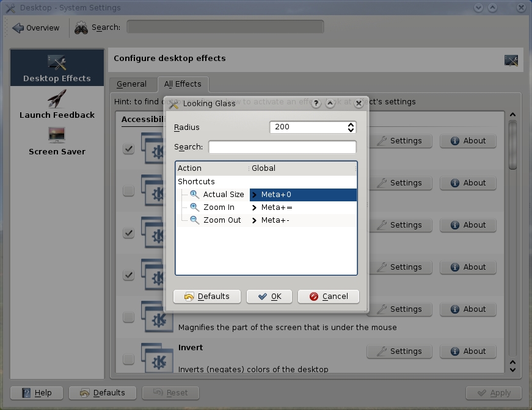Image resolution: width=532 pixels, height=410 pixels.
Task: Uncheck the first accessibility effect checkbox
Action: pyautogui.click(x=128, y=149)
